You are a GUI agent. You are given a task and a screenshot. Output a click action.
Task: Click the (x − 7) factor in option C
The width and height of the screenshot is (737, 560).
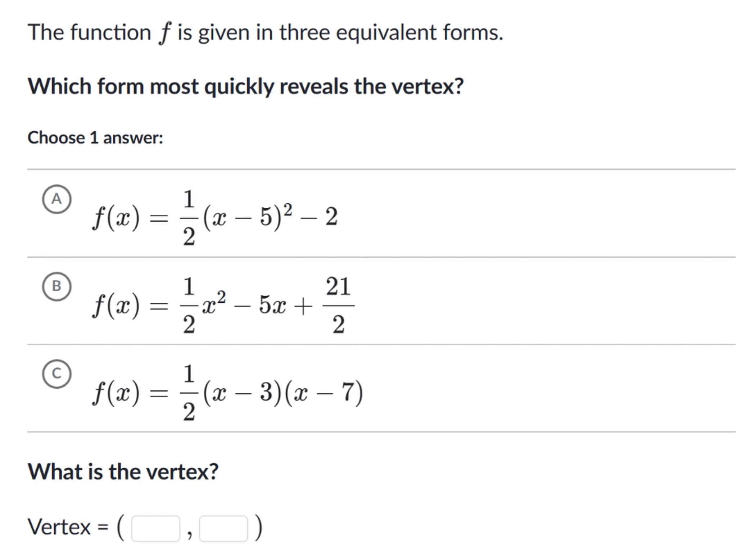[324, 392]
